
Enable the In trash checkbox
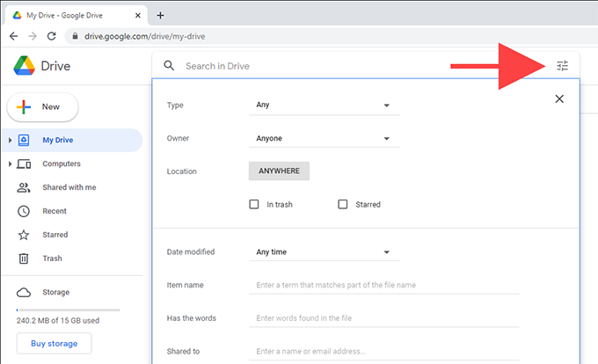(254, 204)
